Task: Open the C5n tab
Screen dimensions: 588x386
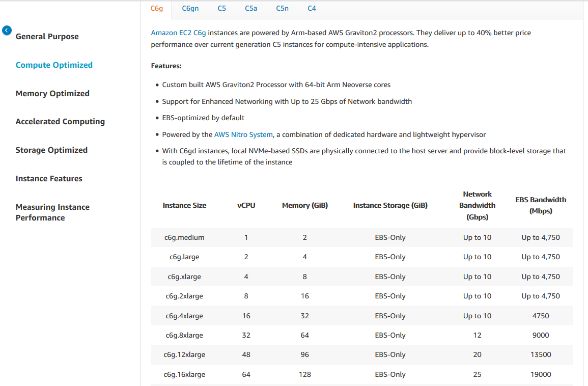Action: [283, 9]
